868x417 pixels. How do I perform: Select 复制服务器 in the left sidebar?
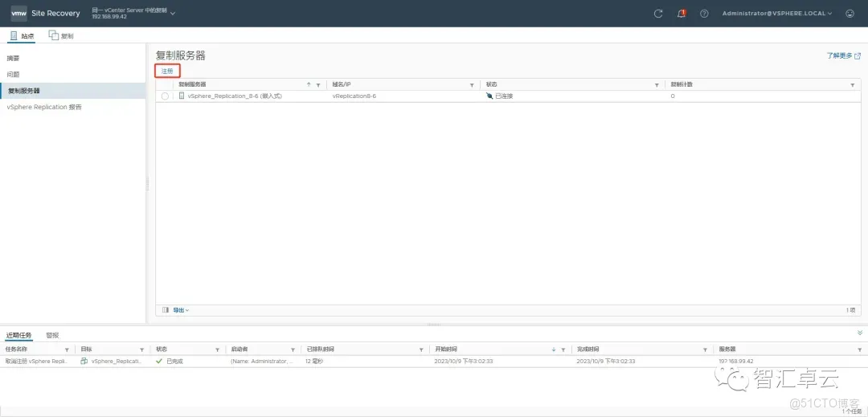coord(72,91)
